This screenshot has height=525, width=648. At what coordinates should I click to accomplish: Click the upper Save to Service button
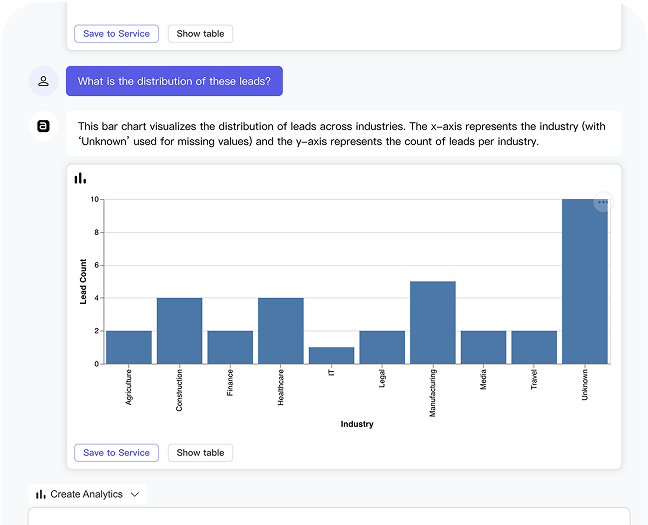click(x=117, y=33)
